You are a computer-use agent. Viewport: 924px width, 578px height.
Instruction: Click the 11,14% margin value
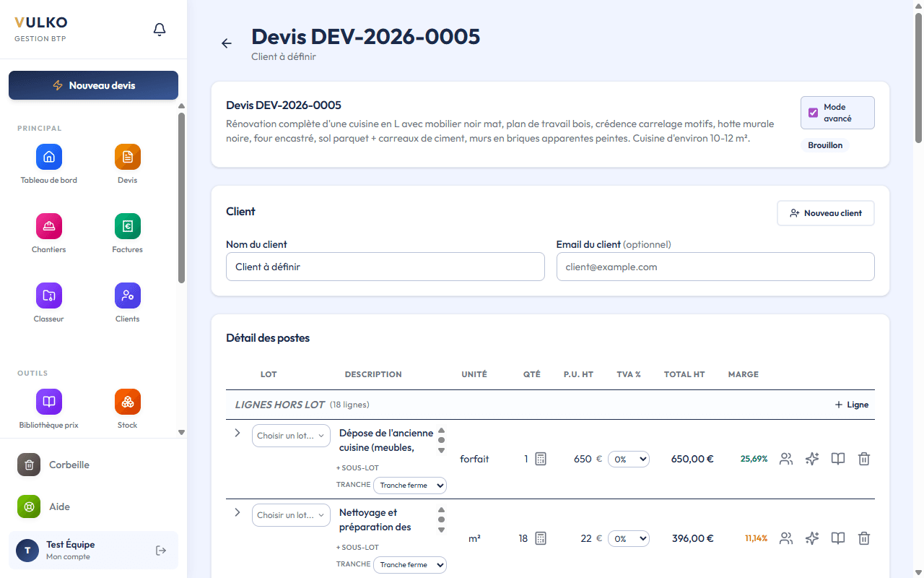coord(756,538)
